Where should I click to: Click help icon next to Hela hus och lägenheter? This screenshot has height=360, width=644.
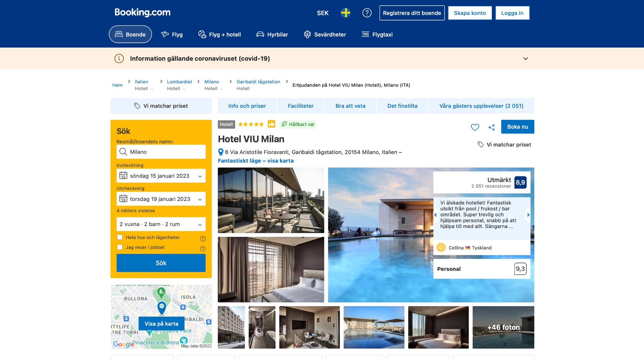click(x=203, y=238)
